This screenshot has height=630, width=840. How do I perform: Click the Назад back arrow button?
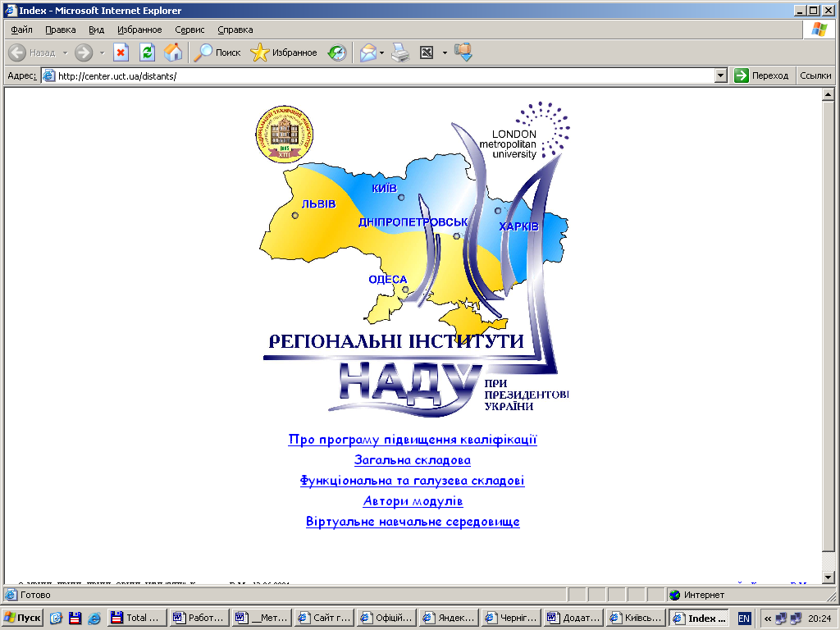pyautogui.click(x=32, y=52)
